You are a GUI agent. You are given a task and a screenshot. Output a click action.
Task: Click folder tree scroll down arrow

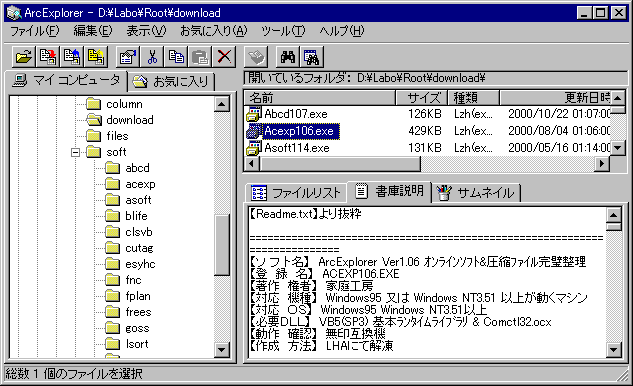click(222, 350)
